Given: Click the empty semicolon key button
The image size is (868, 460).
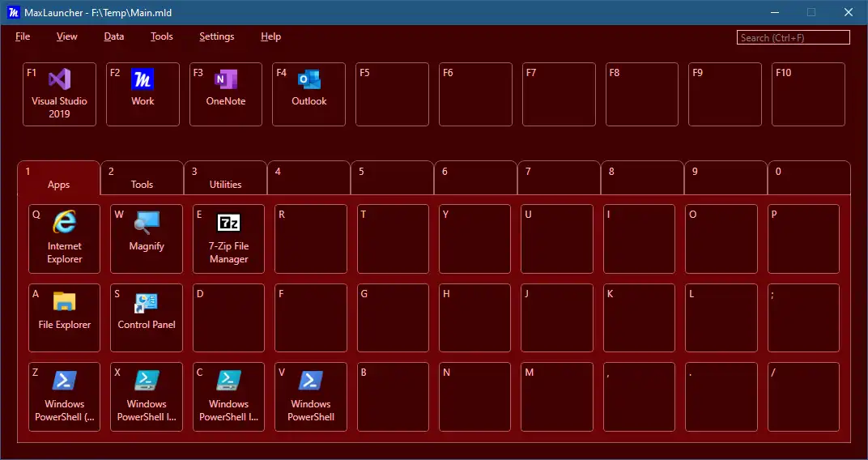Looking at the screenshot, I should (x=804, y=317).
